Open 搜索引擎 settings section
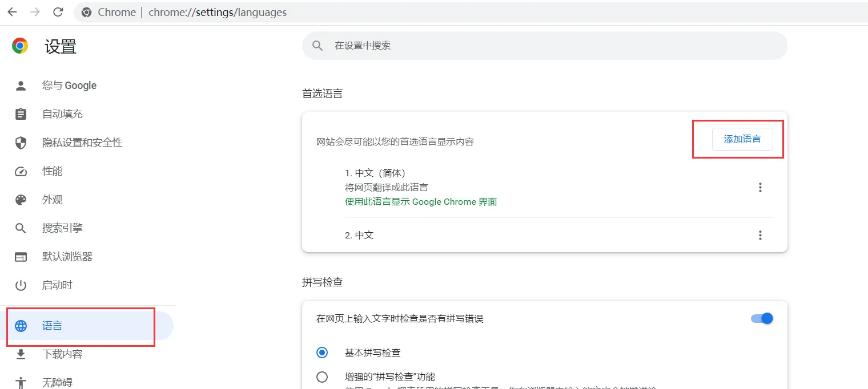 point(62,228)
